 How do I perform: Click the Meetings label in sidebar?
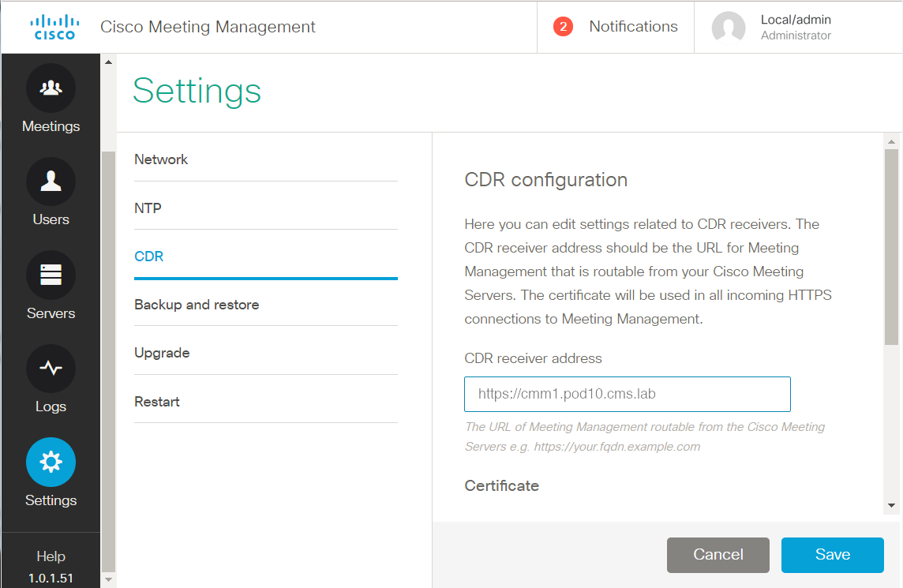[51, 126]
